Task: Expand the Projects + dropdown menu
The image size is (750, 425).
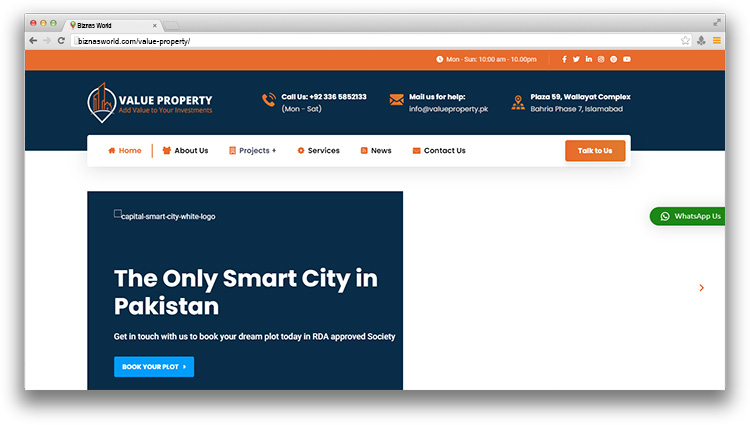Action: coord(253,151)
